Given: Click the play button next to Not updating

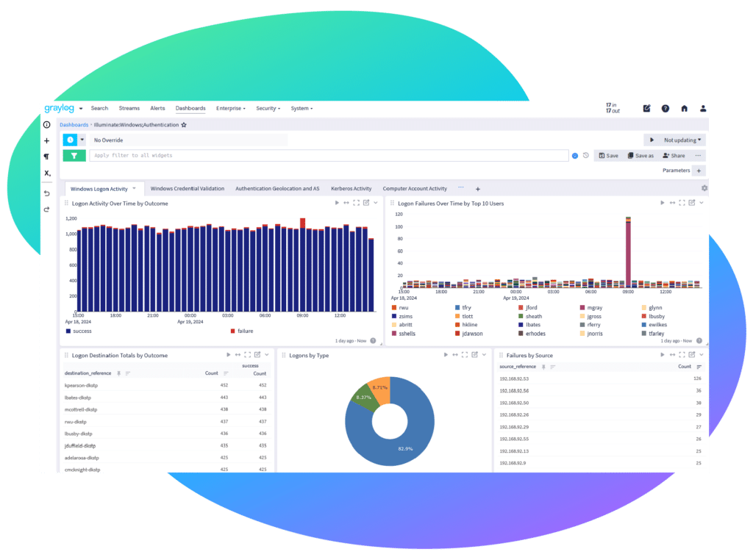Looking at the screenshot, I should pos(654,140).
